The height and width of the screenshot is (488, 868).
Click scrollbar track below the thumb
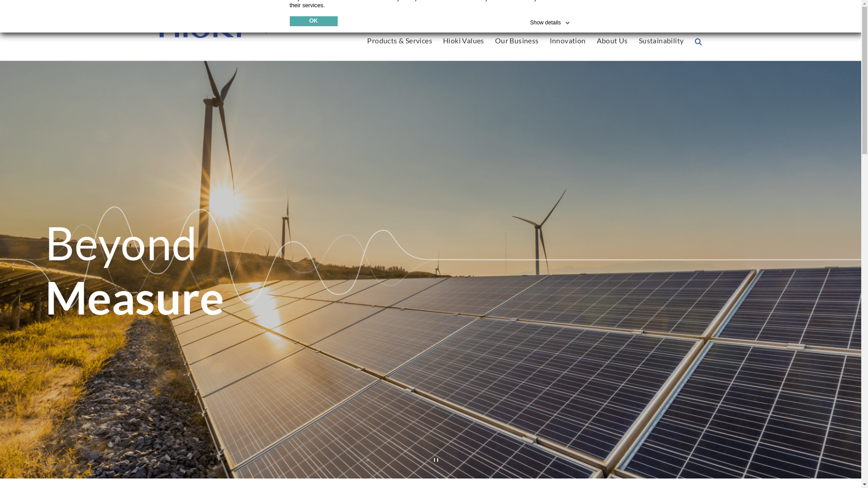pos(864,316)
